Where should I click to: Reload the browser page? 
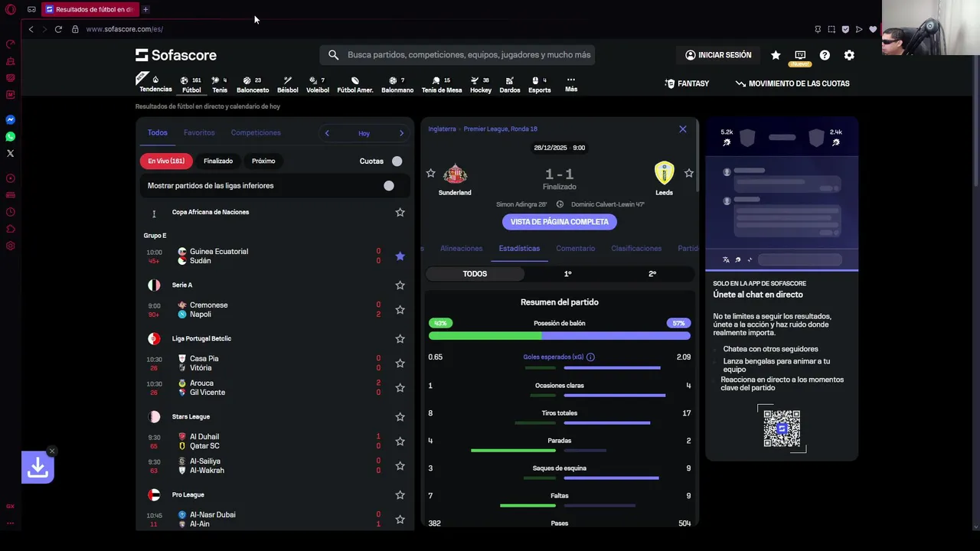click(x=58, y=29)
